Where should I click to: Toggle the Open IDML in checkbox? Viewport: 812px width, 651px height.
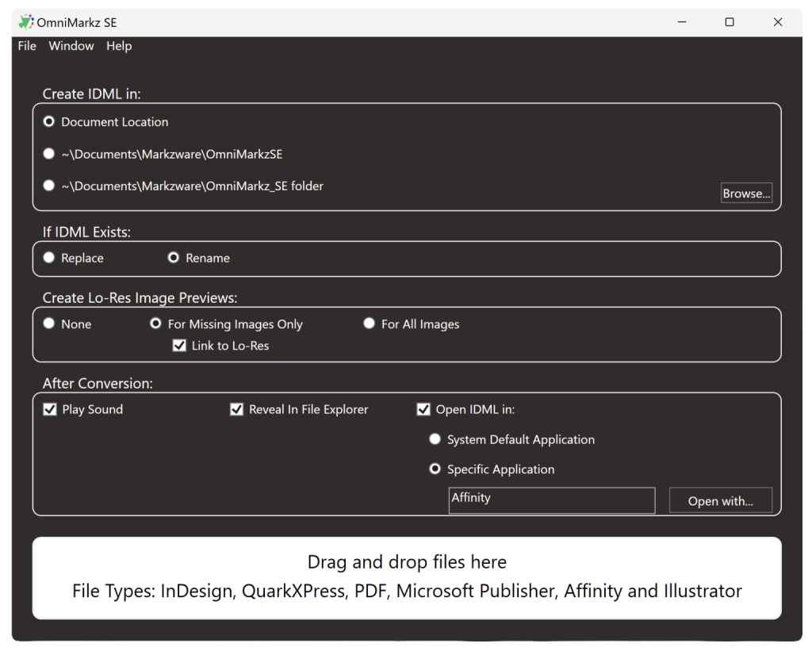[423, 410]
